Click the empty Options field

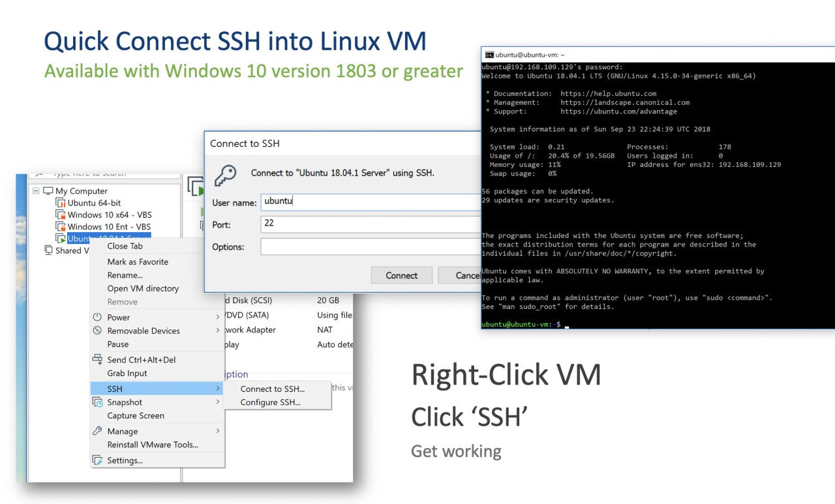pyautogui.click(x=371, y=246)
